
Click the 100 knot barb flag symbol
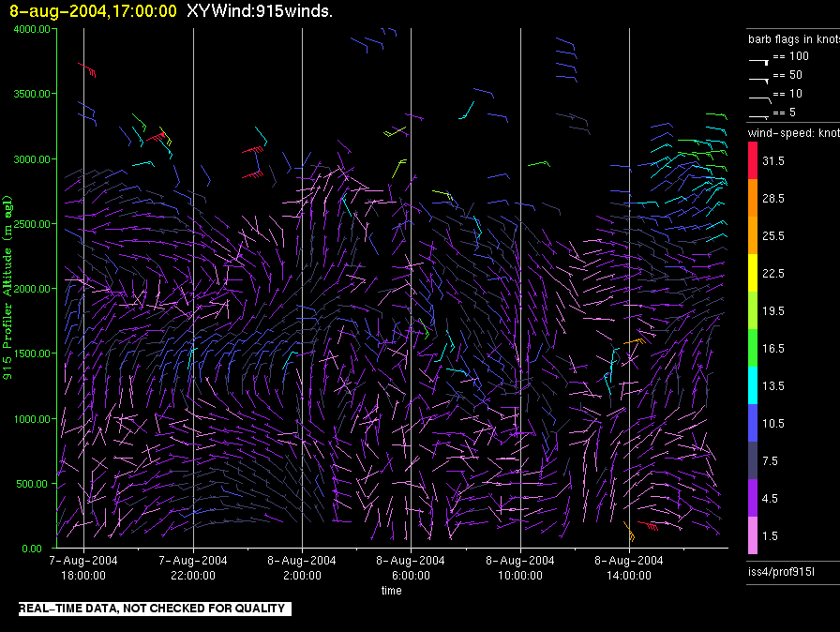tap(759, 62)
